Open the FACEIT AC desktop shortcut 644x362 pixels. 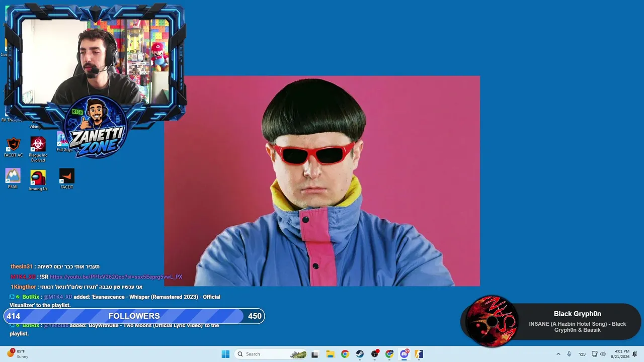click(13, 147)
